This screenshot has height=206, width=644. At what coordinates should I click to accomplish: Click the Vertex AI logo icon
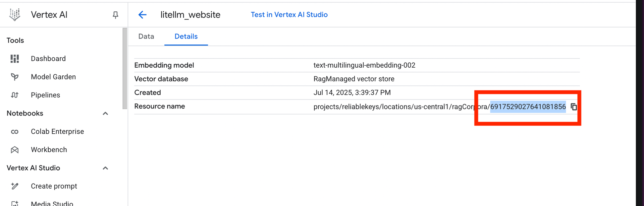(x=14, y=14)
